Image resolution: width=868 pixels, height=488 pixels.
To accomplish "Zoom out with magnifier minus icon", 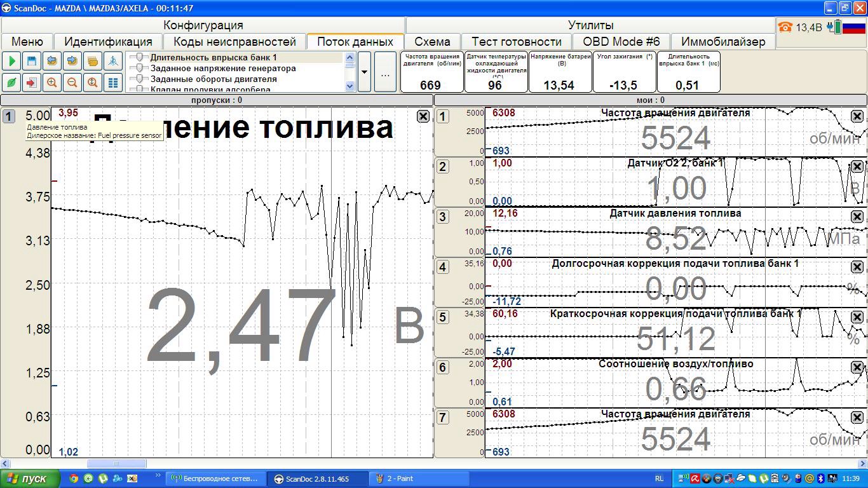I will tap(72, 83).
